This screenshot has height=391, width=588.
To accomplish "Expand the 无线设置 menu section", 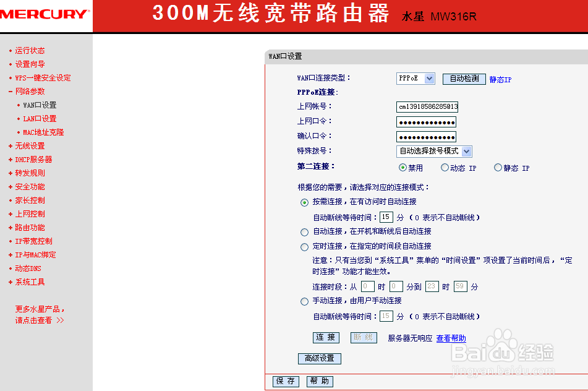I will (x=30, y=146).
